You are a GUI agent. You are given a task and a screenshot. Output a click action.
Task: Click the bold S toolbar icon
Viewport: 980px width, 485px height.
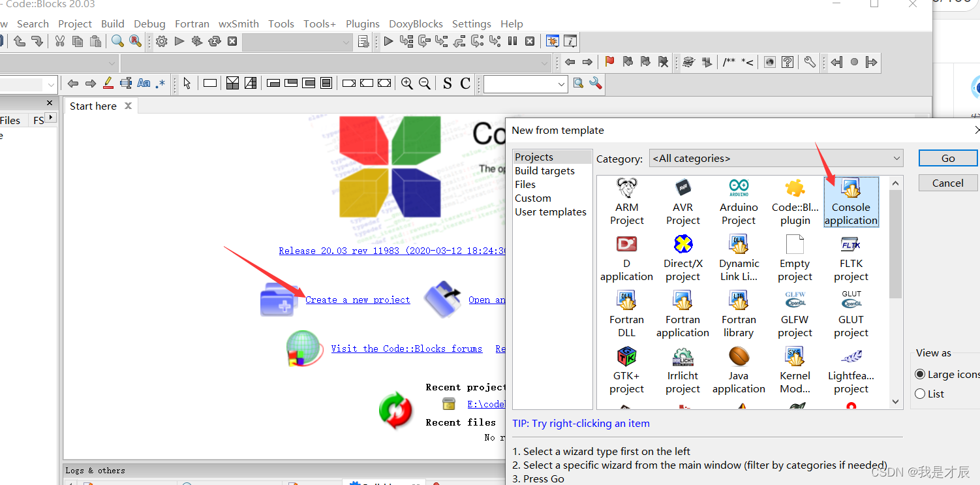tap(447, 83)
